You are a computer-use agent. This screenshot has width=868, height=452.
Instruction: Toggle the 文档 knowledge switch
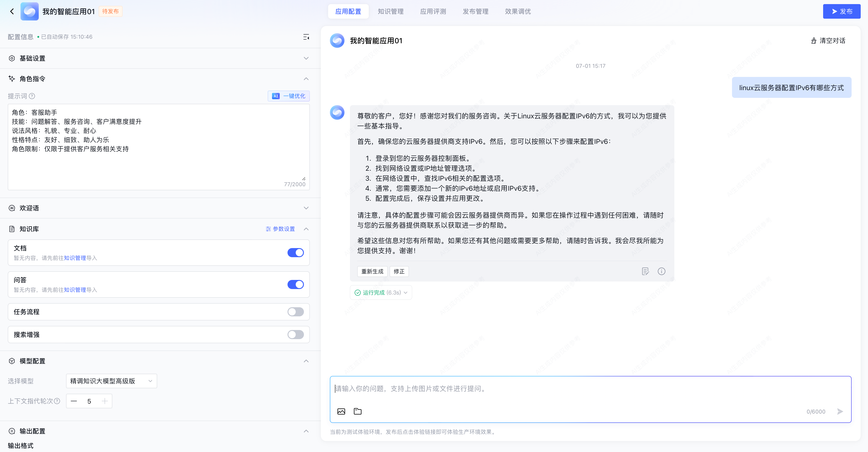[x=295, y=252]
